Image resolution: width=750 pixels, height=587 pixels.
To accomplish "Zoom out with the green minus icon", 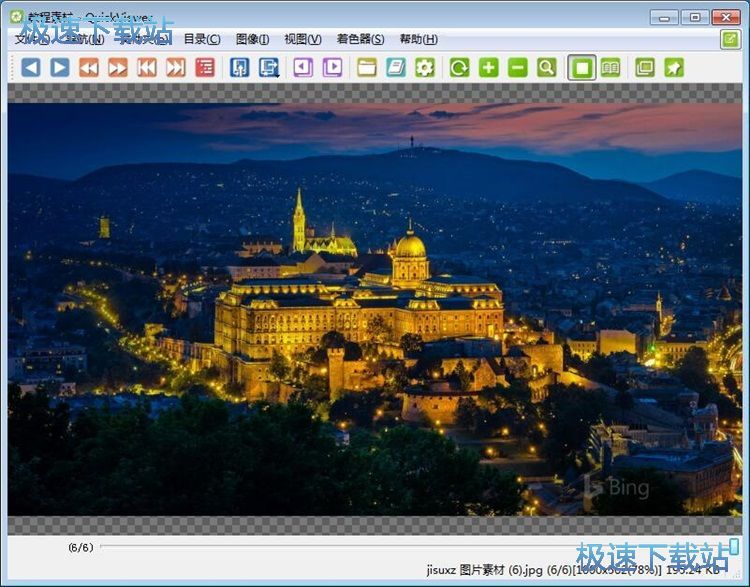I will tap(517, 67).
